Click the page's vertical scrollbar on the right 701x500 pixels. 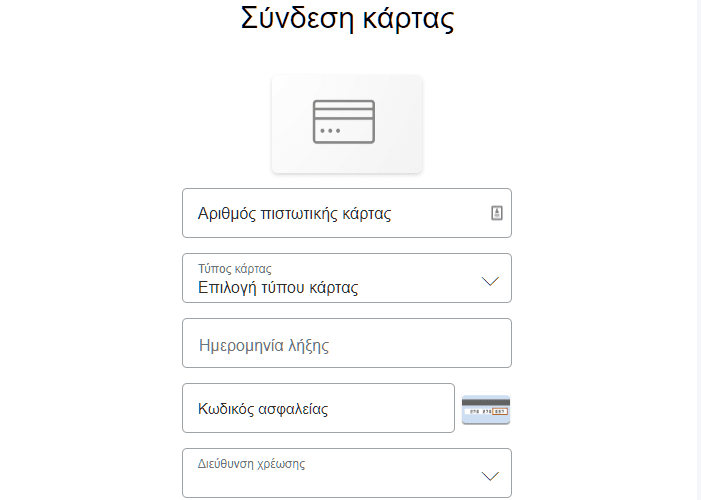coord(699,250)
